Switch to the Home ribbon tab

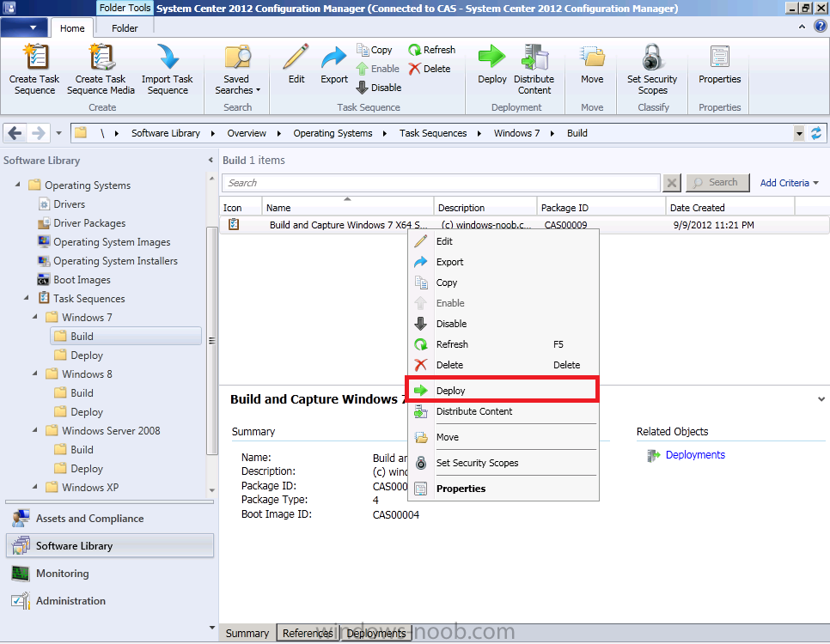72,28
